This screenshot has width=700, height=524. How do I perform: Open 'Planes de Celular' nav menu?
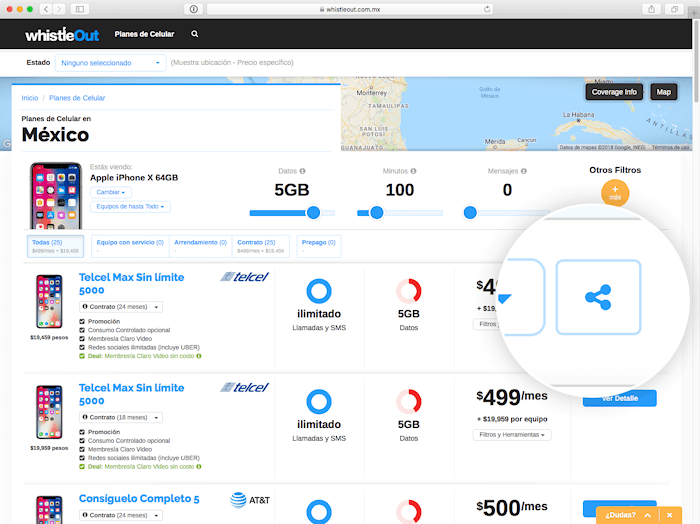click(144, 34)
